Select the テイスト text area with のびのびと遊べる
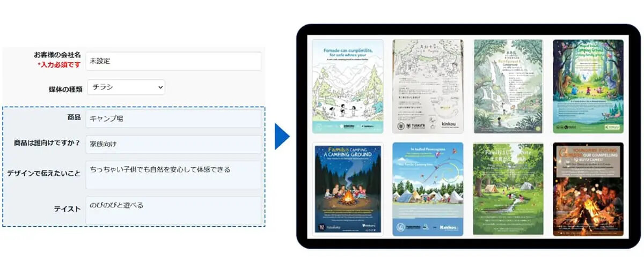This screenshot has height=268, width=644. (173, 210)
